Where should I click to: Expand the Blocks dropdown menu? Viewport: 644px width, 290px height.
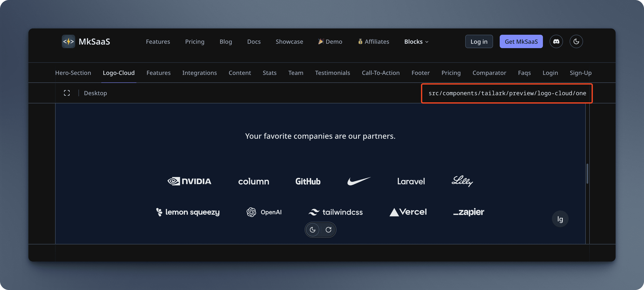click(416, 42)
